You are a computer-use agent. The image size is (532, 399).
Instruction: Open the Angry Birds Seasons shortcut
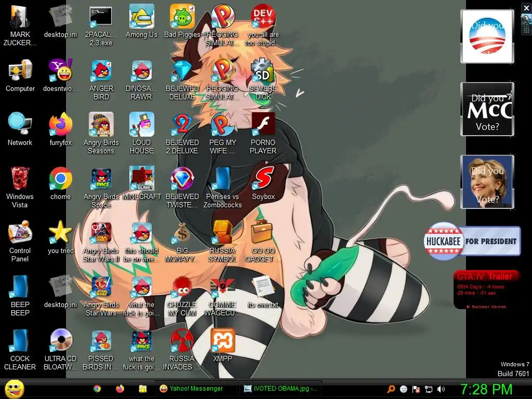point(101,134)
